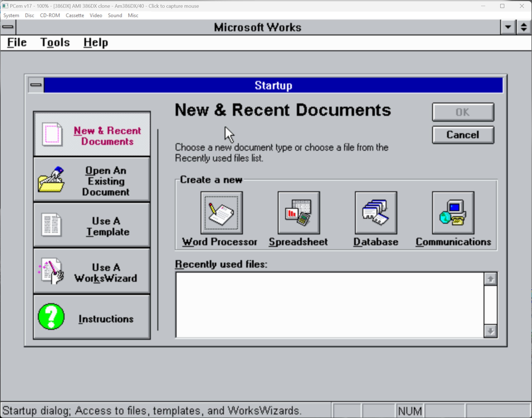Open the Help menu in Microsoft Works
532x418 pixels.
click(96, 43)
